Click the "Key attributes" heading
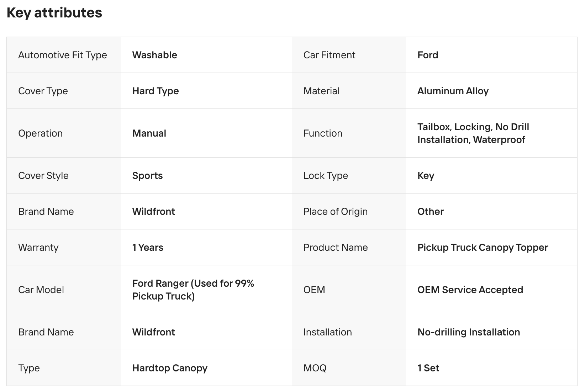This screenshot has width=585, height=392. click(x=54, y=13)
